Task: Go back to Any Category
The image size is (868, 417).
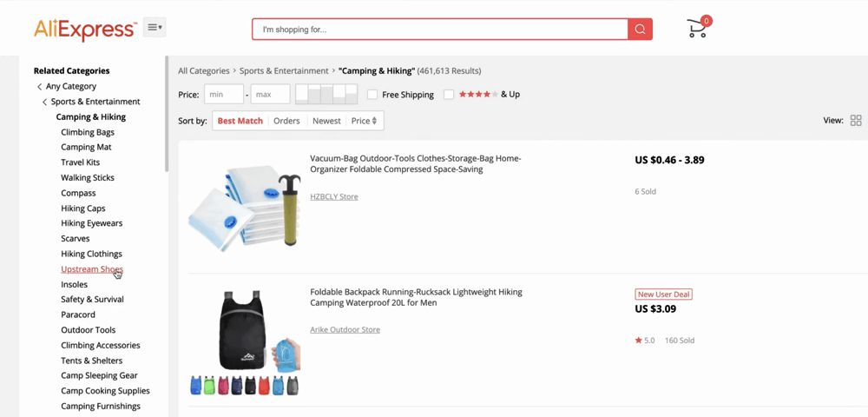Action: [x=70, y=86]
